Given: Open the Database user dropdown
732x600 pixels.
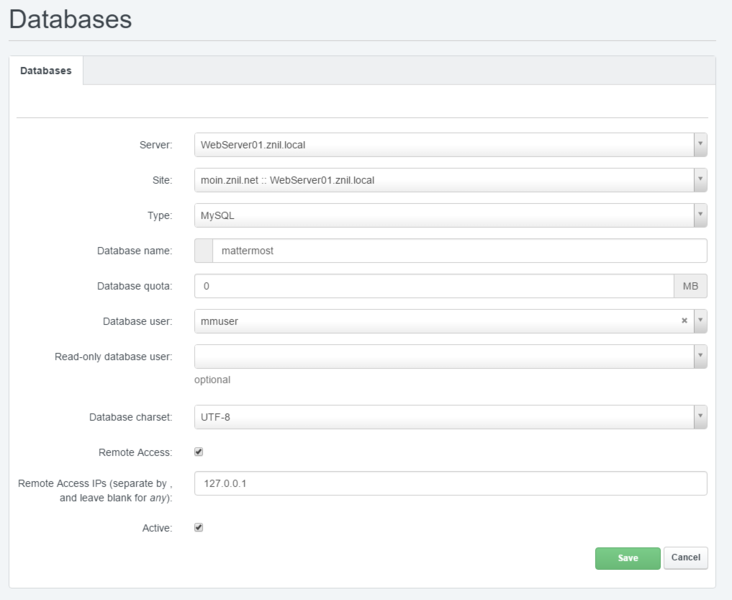Looking at the screenshot, I should [x=700, y=321].
